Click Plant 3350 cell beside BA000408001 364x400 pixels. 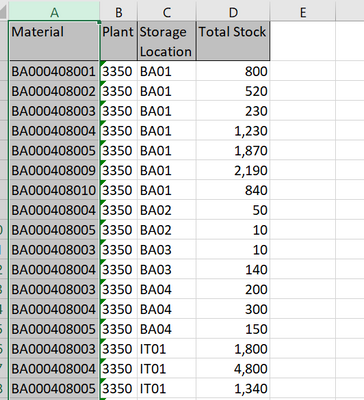118,71
